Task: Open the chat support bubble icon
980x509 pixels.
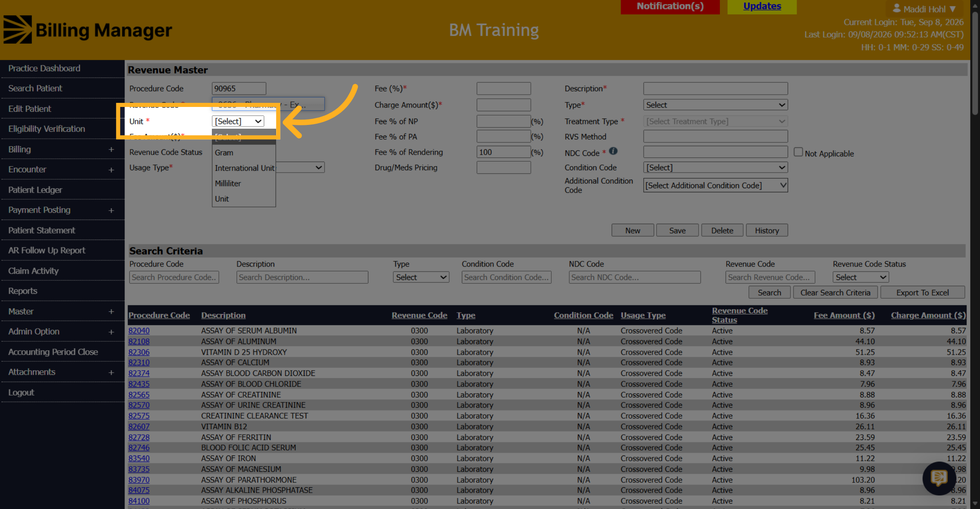Action: [939, 478]
